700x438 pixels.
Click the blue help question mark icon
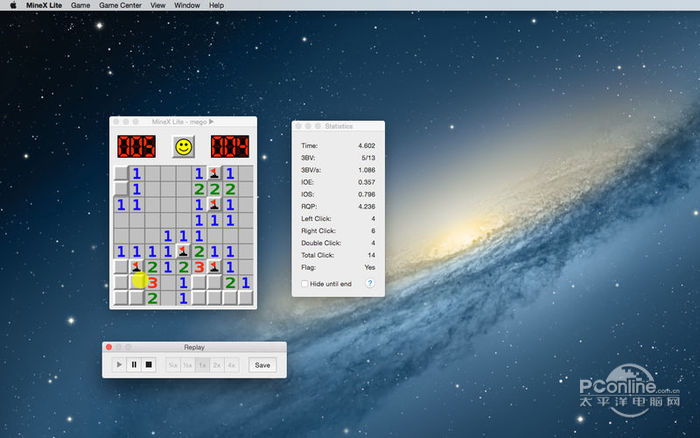(370, 284)
